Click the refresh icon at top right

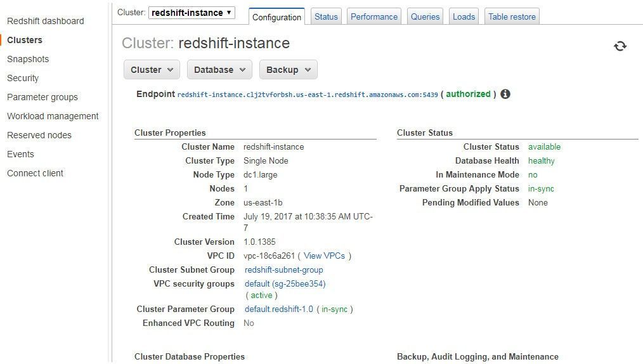620,46
